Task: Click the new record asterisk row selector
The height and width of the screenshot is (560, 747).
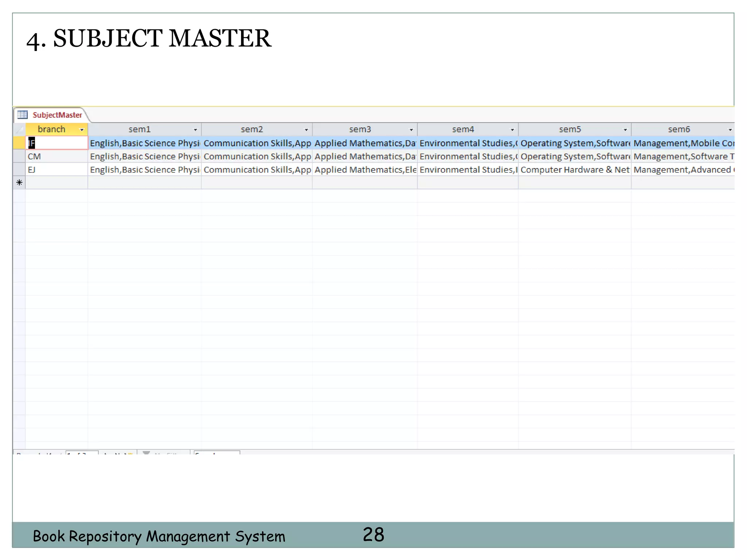Action: pos(19,183)
